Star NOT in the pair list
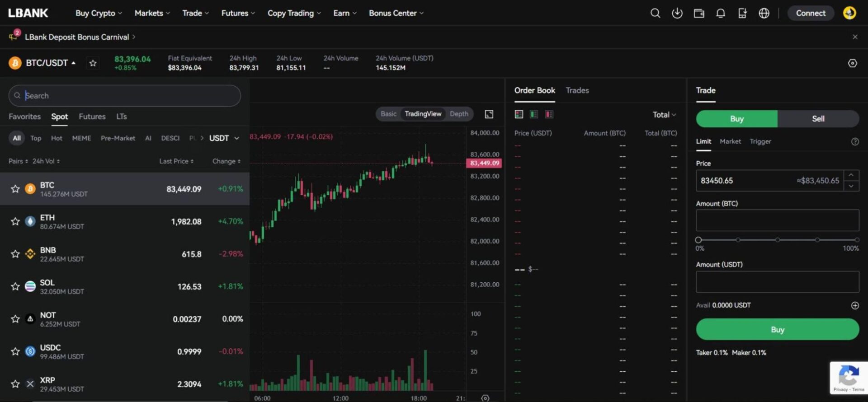The width and height of the screenshot is (868, 402). pos(15,319)
